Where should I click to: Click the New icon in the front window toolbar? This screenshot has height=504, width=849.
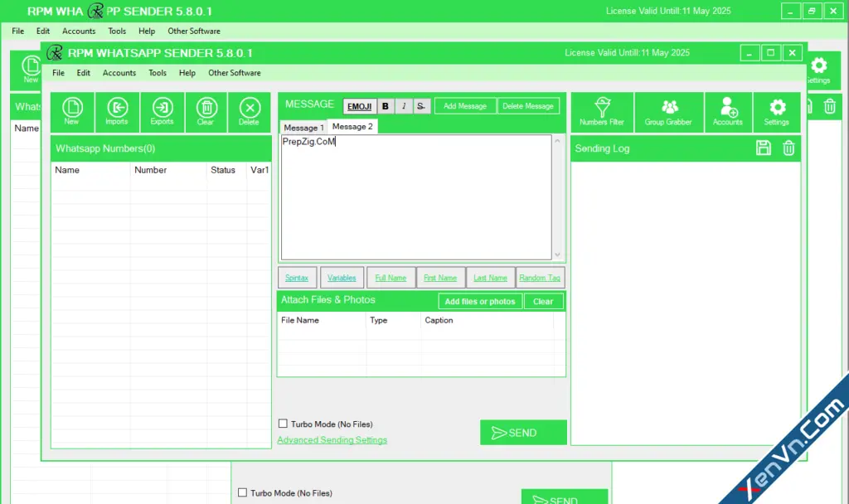tap(72, 112)
